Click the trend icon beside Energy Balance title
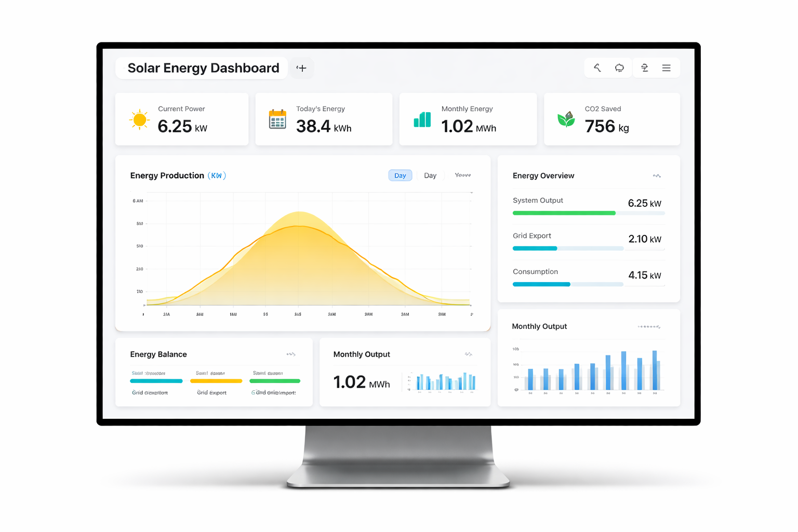Viewport: 798px width, 532px height. tap(291, 354)
